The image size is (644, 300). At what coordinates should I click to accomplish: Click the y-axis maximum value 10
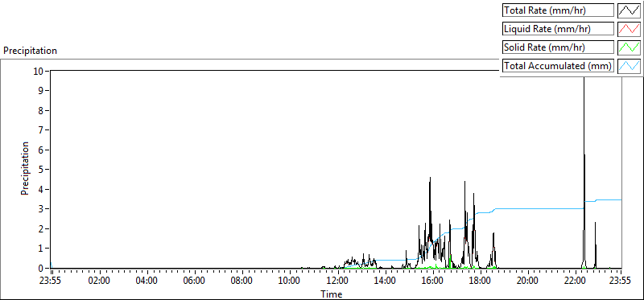(38, 71)
